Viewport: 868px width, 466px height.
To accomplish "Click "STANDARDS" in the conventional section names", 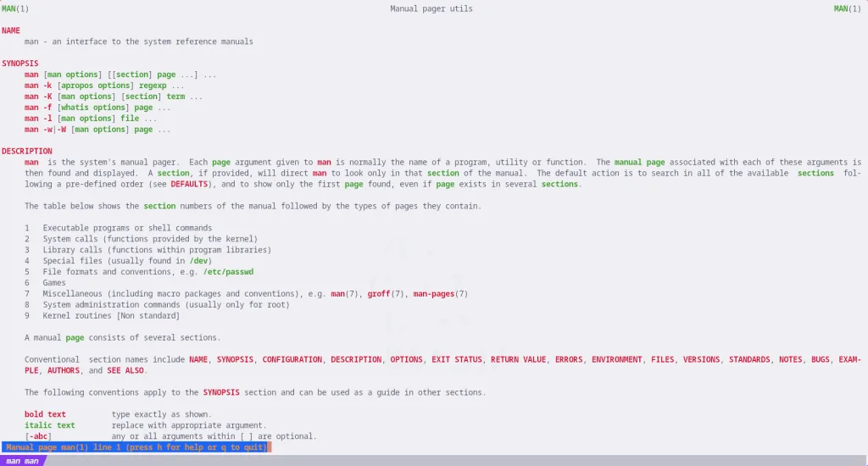I will pos(749,360).
